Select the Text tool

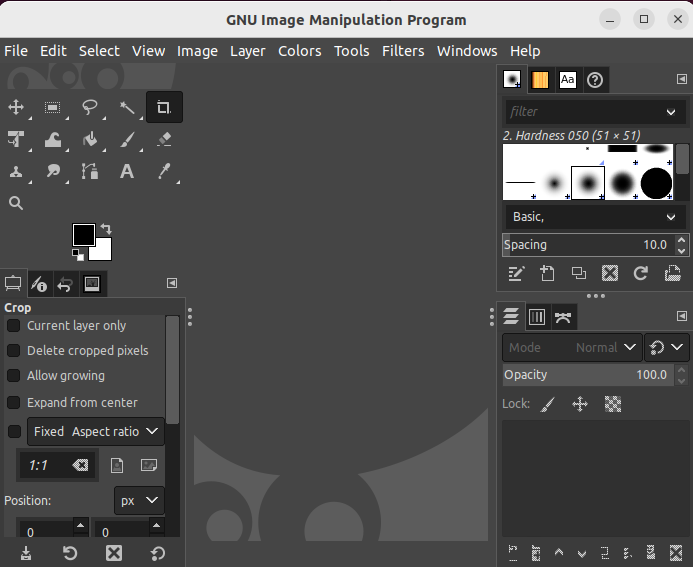[x=127, y=171]
